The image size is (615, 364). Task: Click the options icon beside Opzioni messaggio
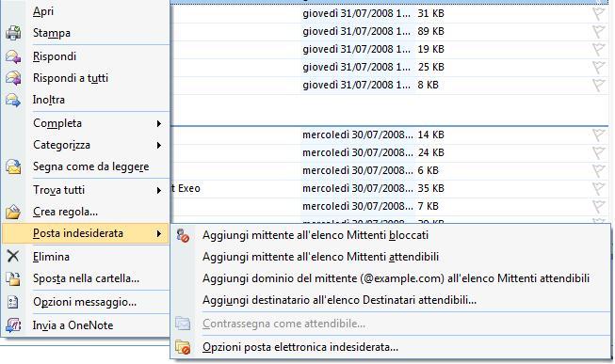[x=13, y=302]
